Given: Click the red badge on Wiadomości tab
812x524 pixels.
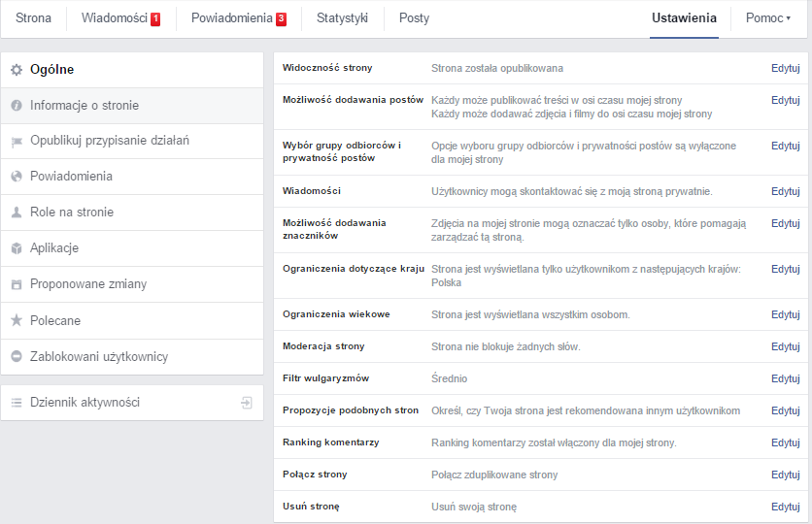Looking at the screenshot, I should tap(155, 19).
